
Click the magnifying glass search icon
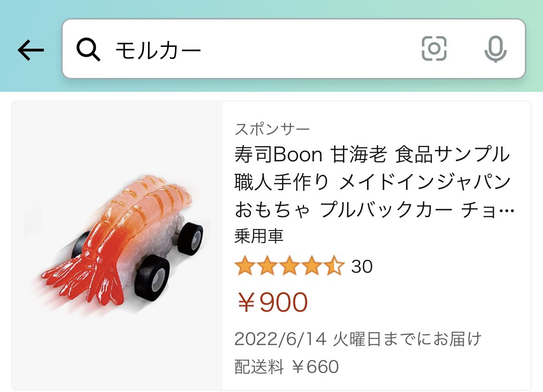[88, 50]
